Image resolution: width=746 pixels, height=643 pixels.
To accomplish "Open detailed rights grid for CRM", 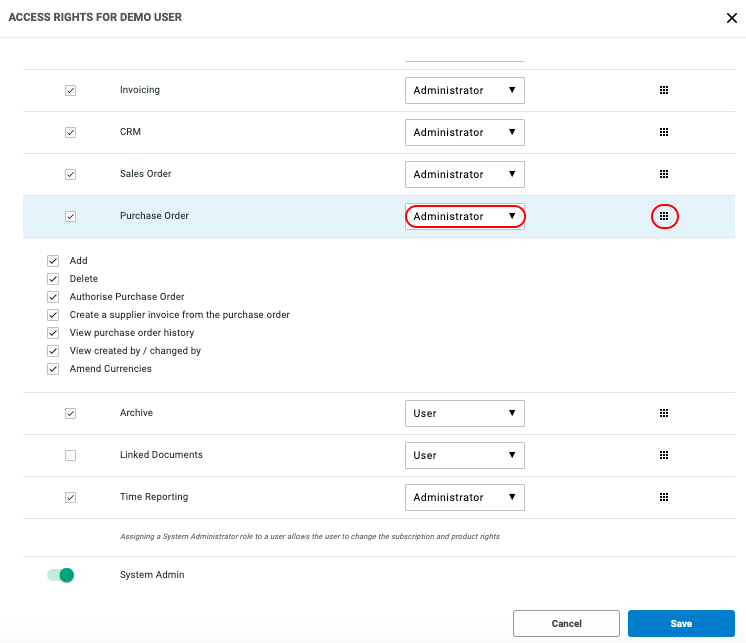I will tap(664, 132).
